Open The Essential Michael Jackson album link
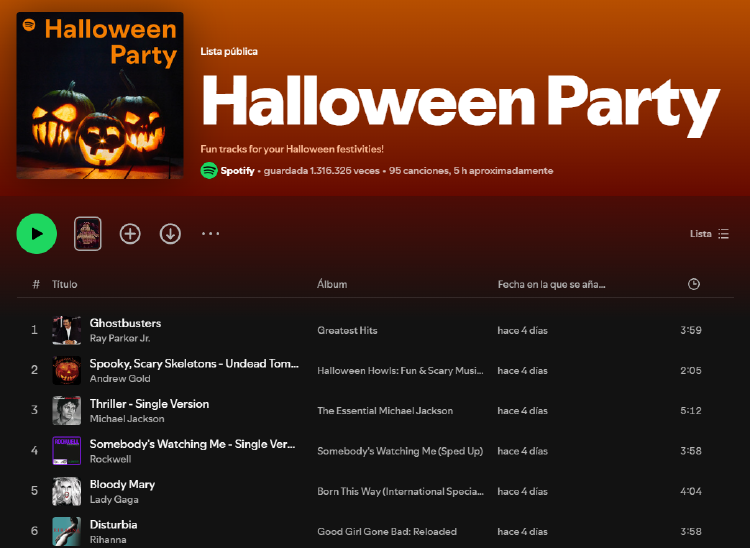750x548 pixels. pos(385,411)
